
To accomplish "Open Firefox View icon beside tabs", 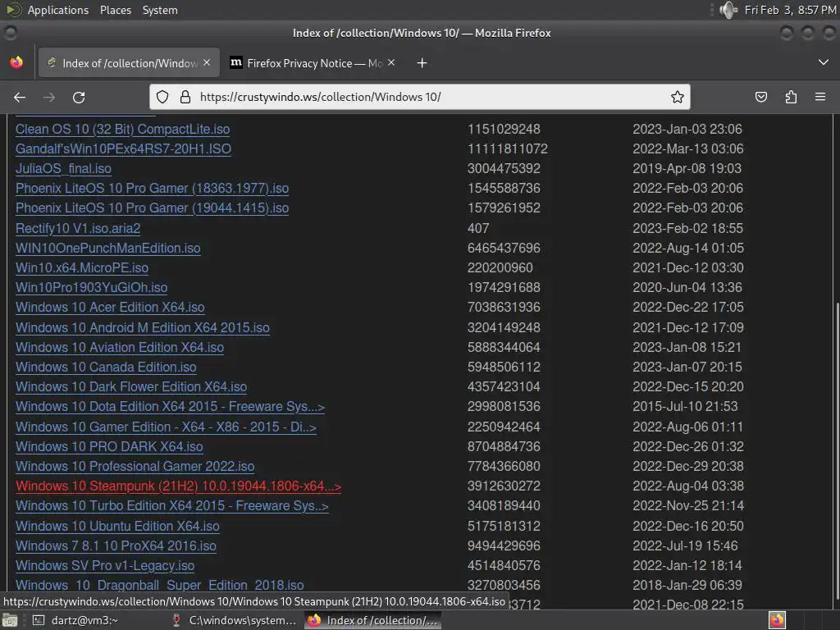I will click(16, 62).
